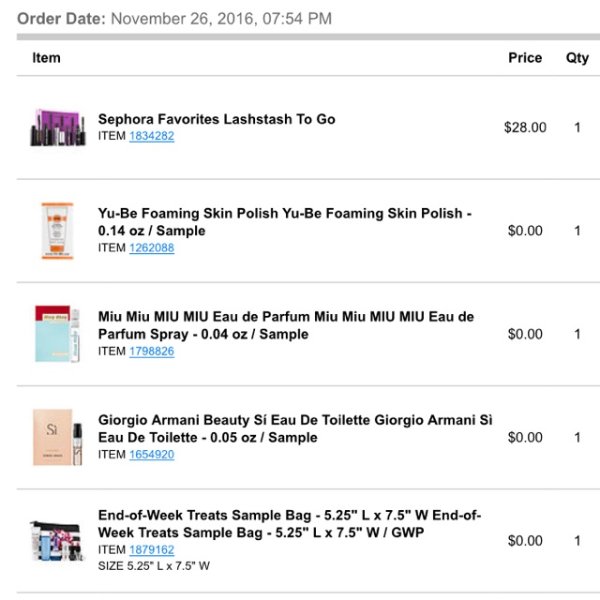Click the Order Date text
This screenshot has height=600, width=600.
174,19
